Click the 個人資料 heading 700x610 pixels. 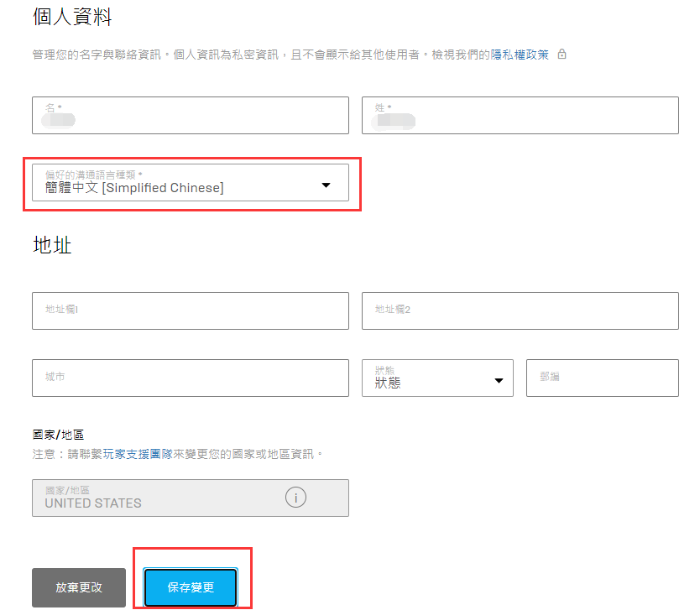(72, 17)
